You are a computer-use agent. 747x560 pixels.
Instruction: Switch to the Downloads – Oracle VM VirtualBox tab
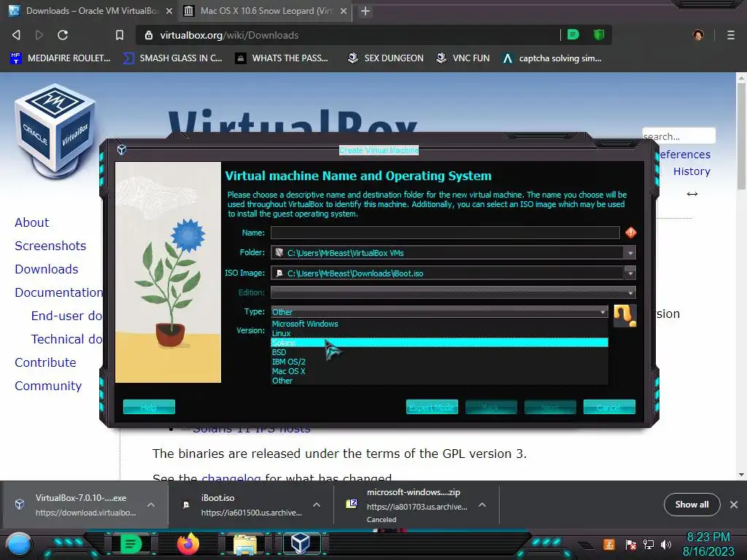point(90,11)
